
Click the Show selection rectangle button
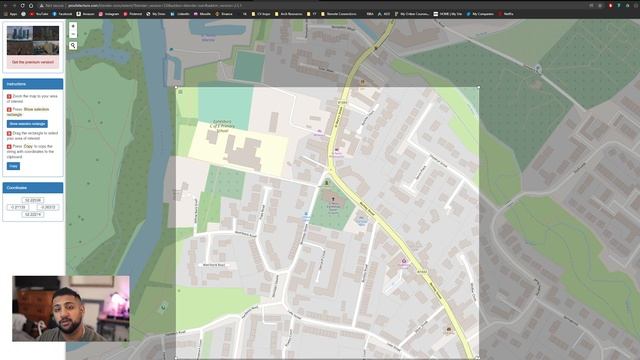point(27,124)
